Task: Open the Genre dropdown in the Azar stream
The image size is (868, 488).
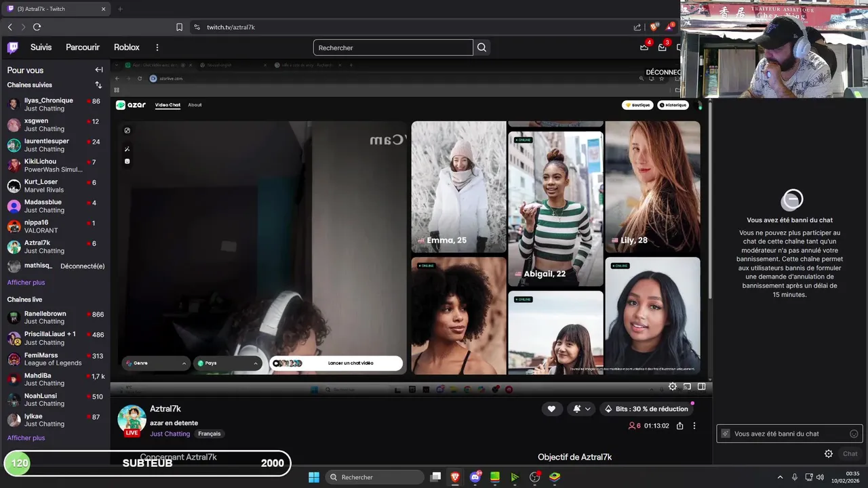Action: (x=156, y=363)
